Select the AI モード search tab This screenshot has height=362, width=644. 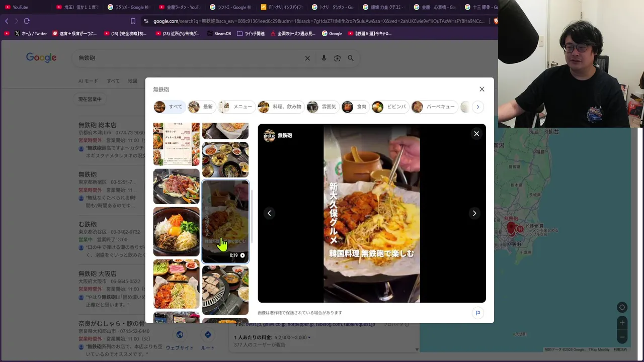88,81
